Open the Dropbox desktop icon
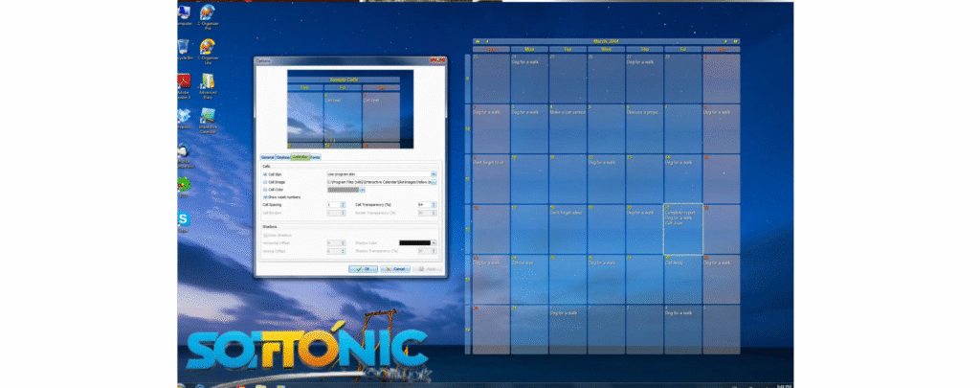 tap(184, 119)
